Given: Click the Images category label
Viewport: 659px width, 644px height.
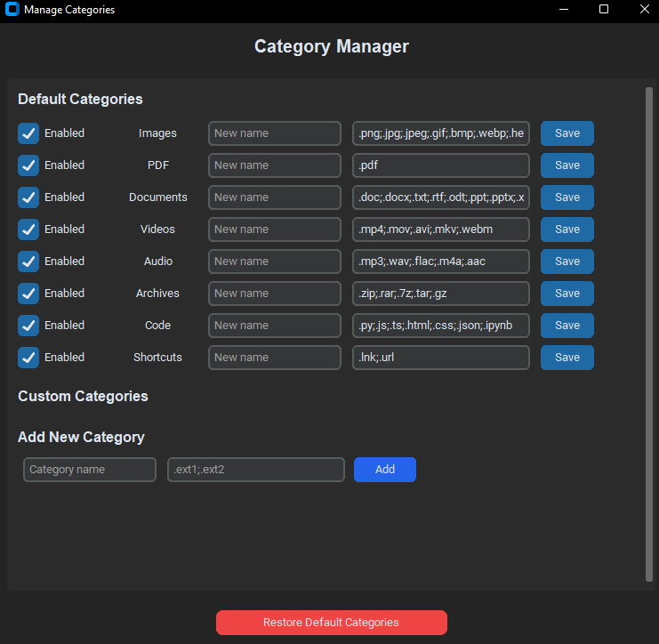Looking at the screenshot, I should click(157, 133).
